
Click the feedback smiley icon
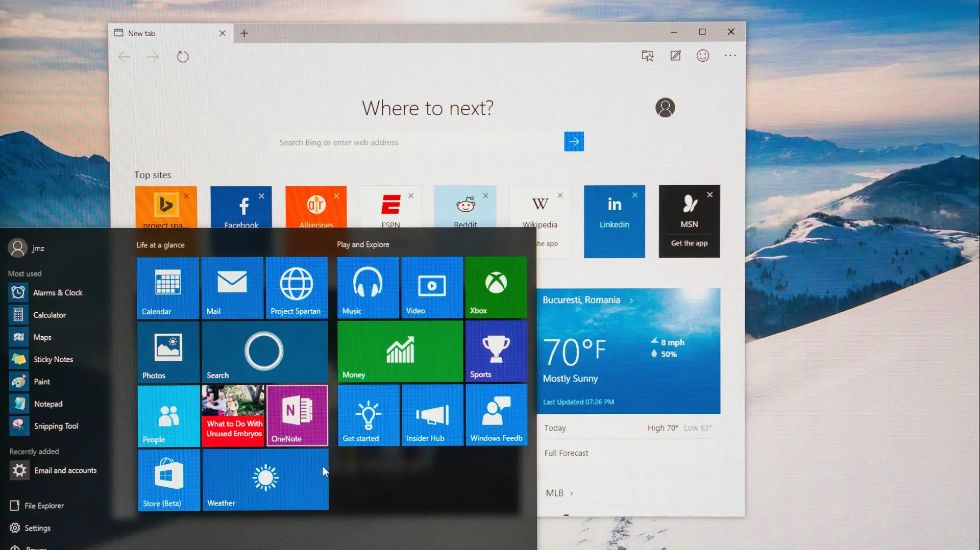point(703,56)
